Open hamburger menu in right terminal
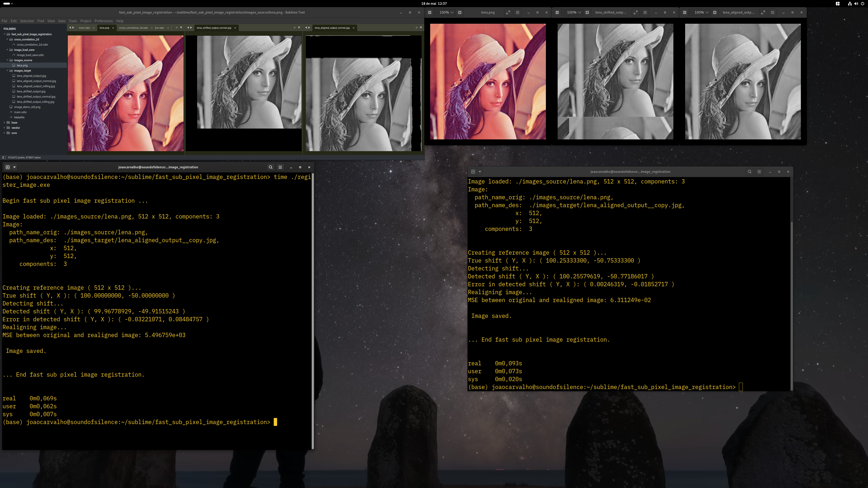 point(759,172)
